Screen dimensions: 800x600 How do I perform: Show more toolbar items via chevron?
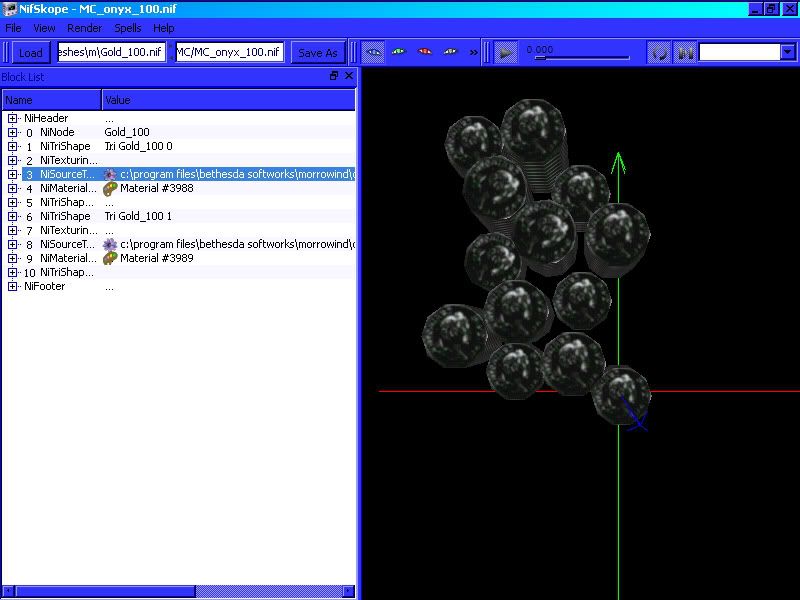(x=473, y=52)
